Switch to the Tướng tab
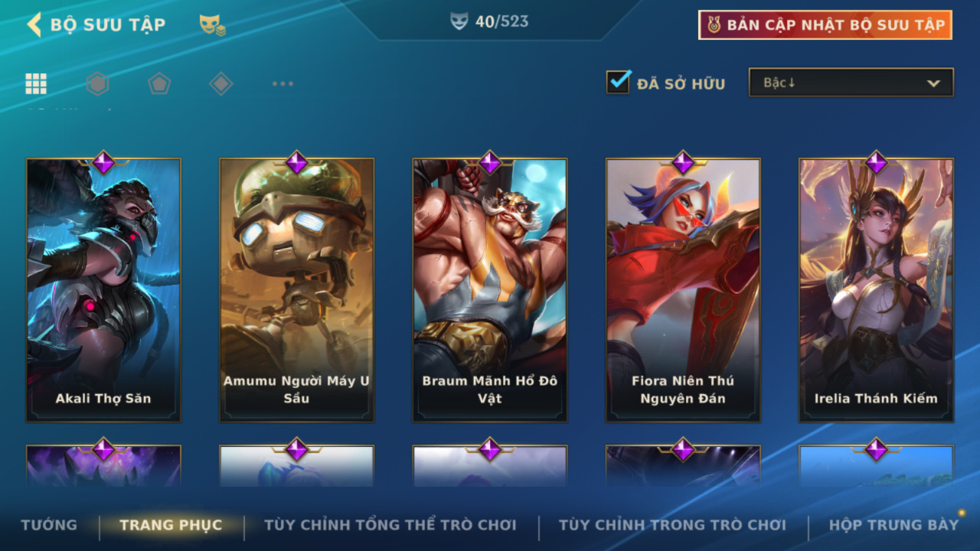980x551 pixels. tap(49, 525)
